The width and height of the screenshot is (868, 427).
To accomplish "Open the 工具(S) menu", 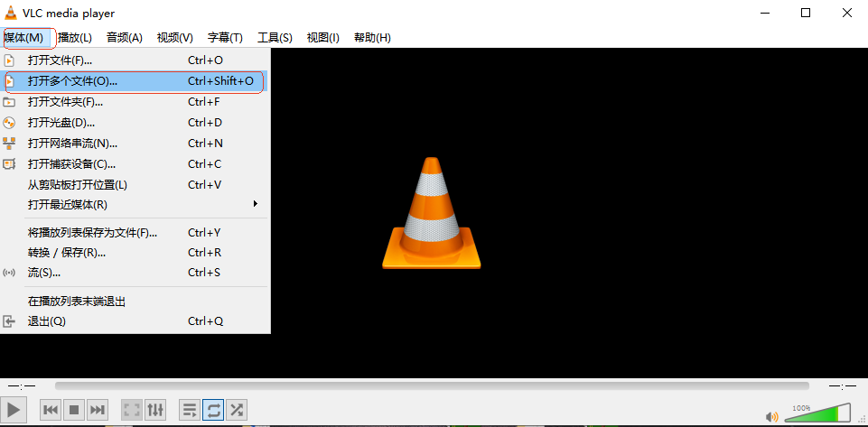I will pos(275,38).
